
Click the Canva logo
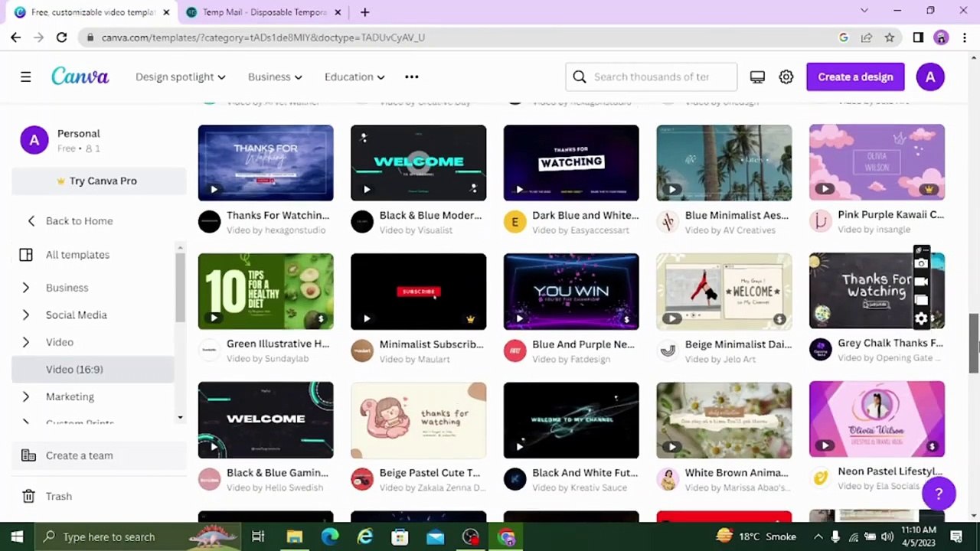click(80, 77)
